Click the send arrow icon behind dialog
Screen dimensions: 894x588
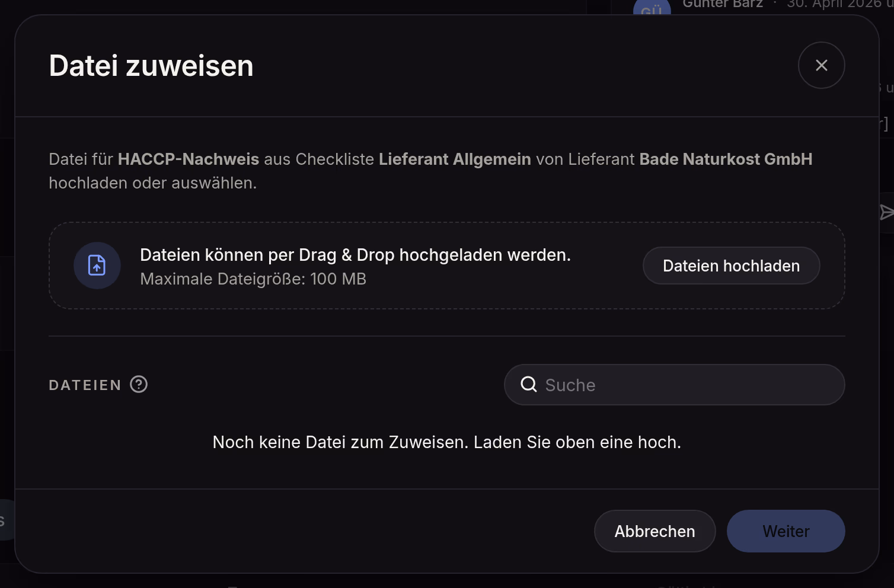point(886,212)
